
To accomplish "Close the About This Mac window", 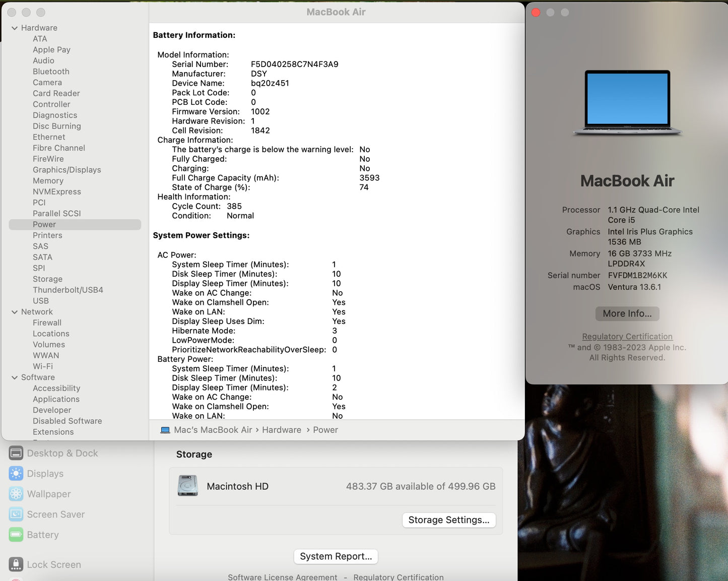I will (x=536, y=13).
